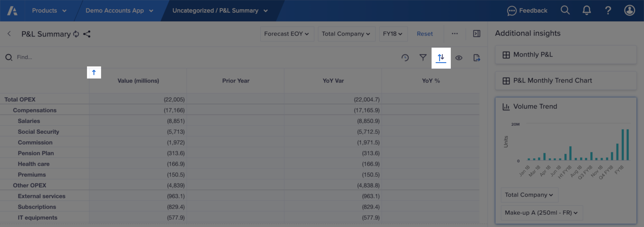This screenshot has height=227, width=644.
Task: Click the sort rows toolbar icon
Action: [441, 58]
